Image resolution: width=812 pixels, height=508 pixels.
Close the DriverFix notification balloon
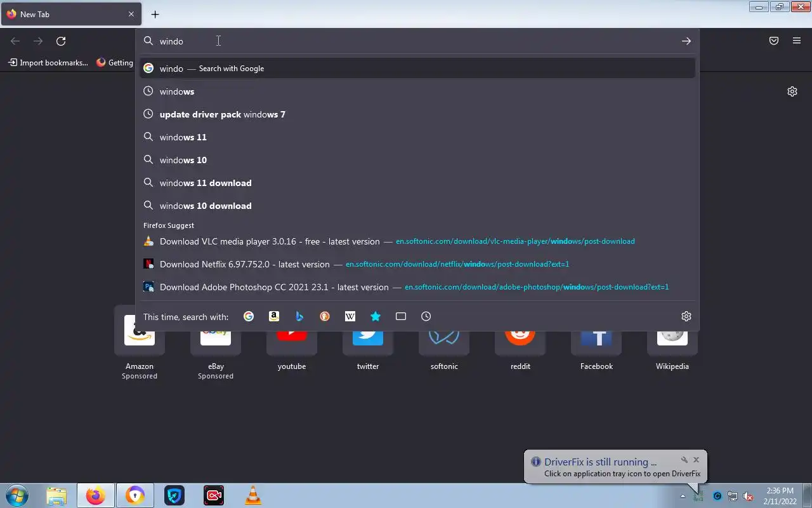[696, 460]
